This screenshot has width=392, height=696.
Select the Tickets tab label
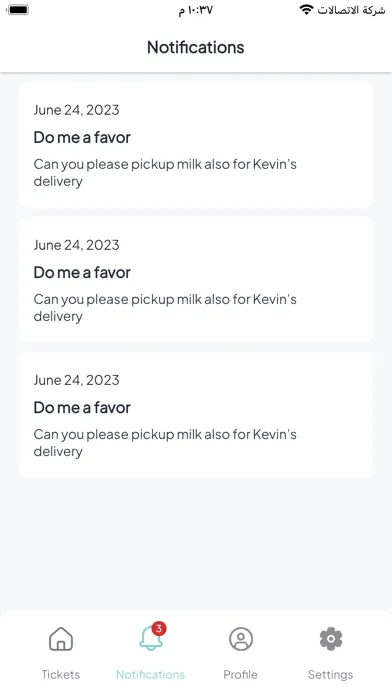(61, 674)
